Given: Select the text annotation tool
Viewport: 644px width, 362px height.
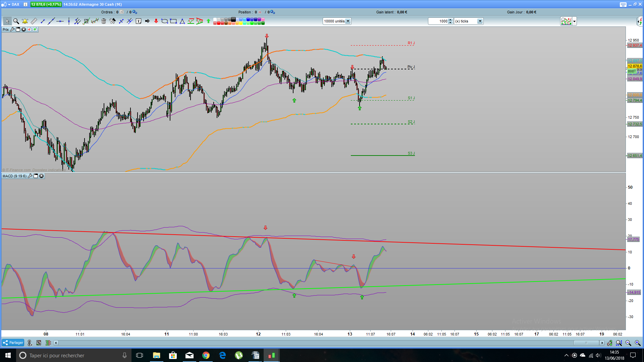Looking at the screenshot, I should pyautogui.click(x=139, y=21).
